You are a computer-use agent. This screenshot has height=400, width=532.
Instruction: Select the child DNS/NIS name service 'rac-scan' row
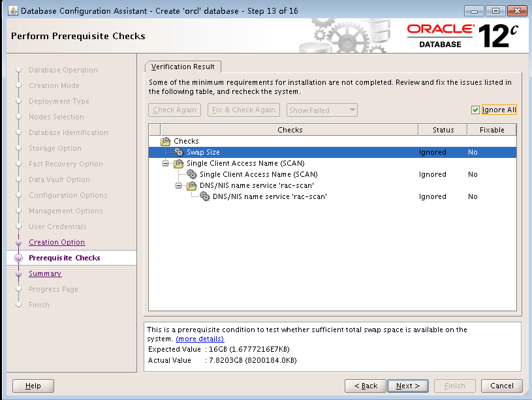click(x=332, y=196)
